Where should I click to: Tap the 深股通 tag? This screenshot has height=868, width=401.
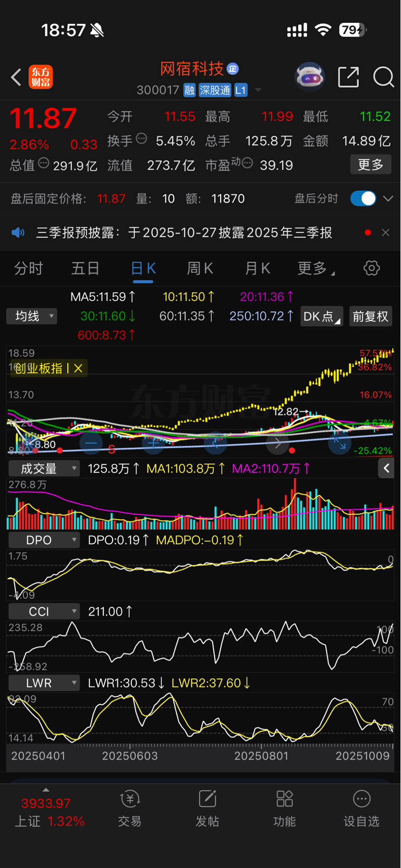click(215, 90)
